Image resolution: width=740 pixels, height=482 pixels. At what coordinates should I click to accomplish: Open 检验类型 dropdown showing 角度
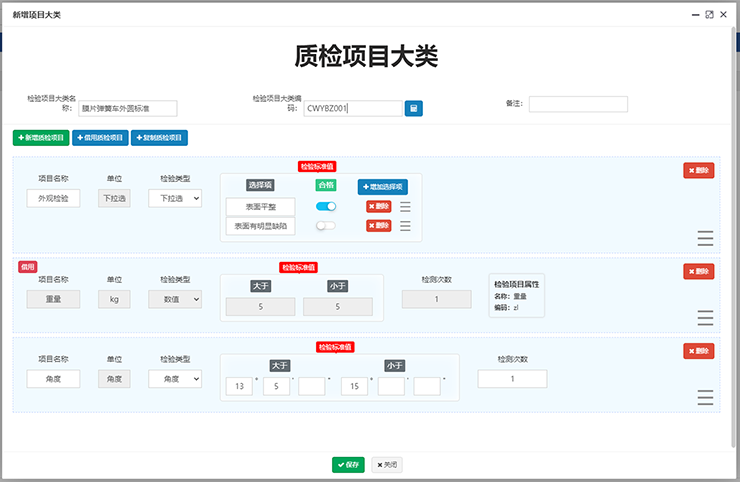[175, 379]
